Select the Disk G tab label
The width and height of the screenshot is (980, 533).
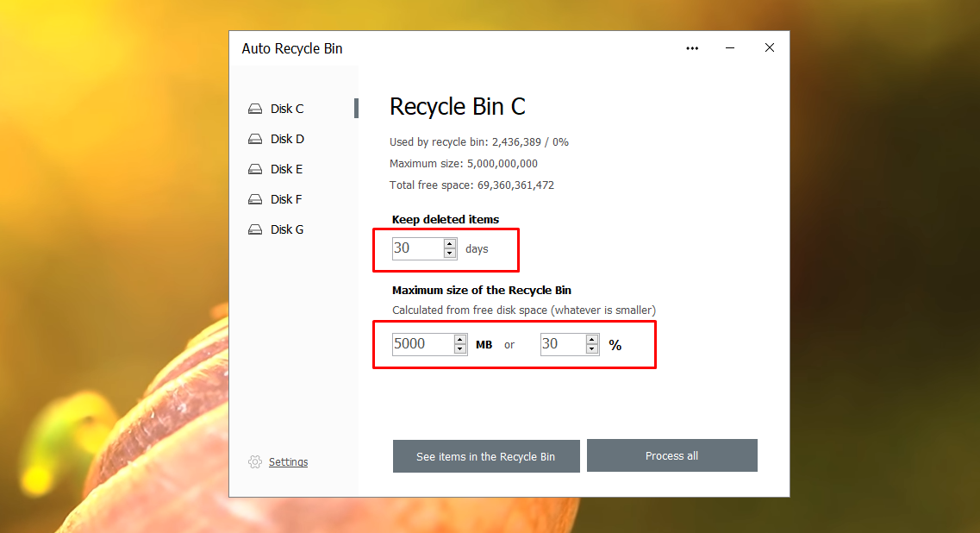287,229
